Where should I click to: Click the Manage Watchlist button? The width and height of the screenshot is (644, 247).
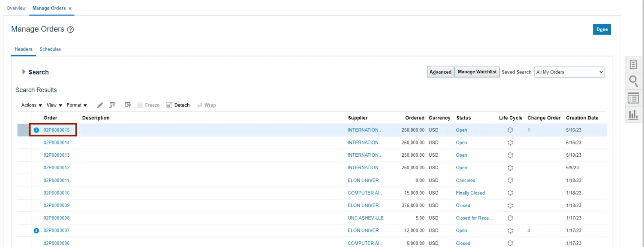point(477,72)
